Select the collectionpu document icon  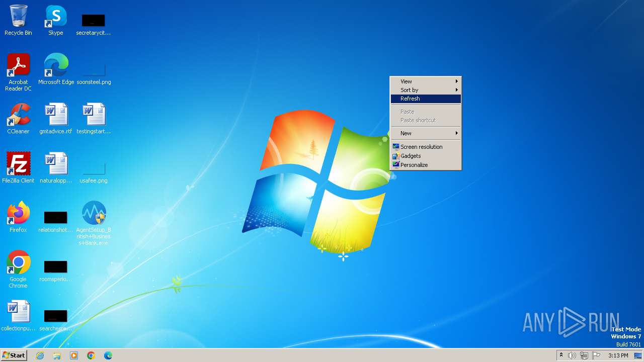coord(18,316)
